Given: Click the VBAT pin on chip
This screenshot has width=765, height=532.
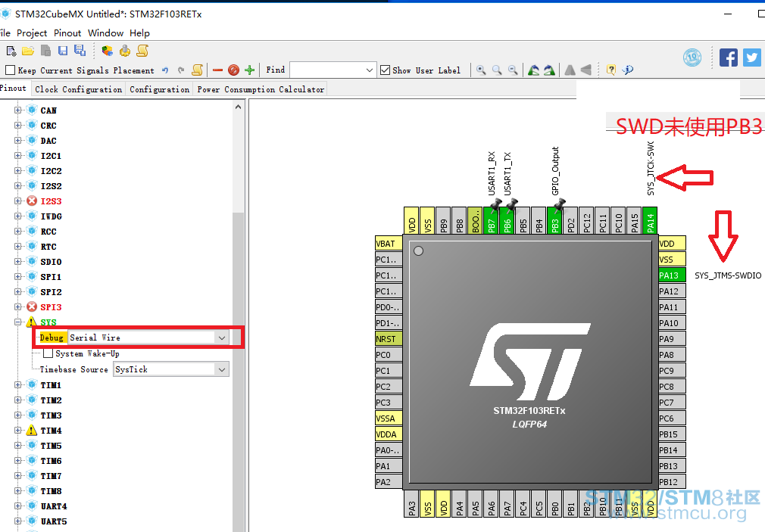Looking at the screenshot, I should tap(389, 244).
